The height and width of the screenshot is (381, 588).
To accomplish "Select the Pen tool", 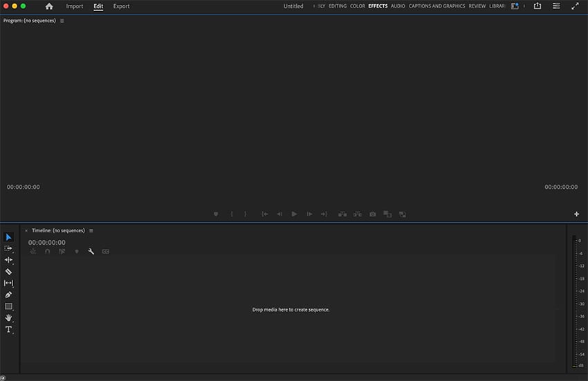I will (8, 295).
